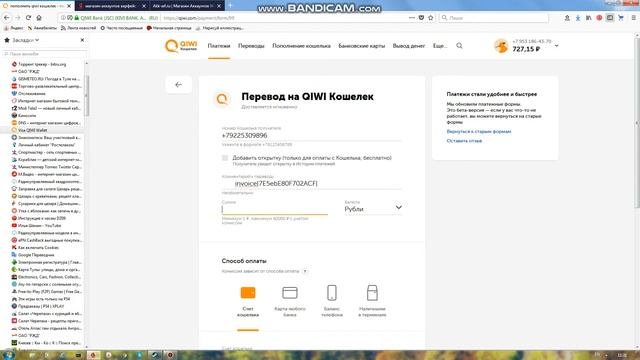
Task: Close the active QIWI browser tab
Action: pos(69,6)
